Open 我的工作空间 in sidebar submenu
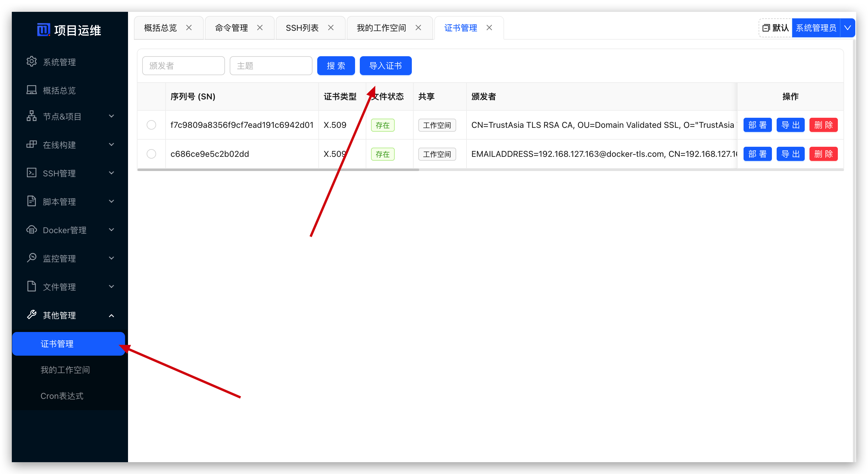This screenshot has width=868, height=474. 65,370
